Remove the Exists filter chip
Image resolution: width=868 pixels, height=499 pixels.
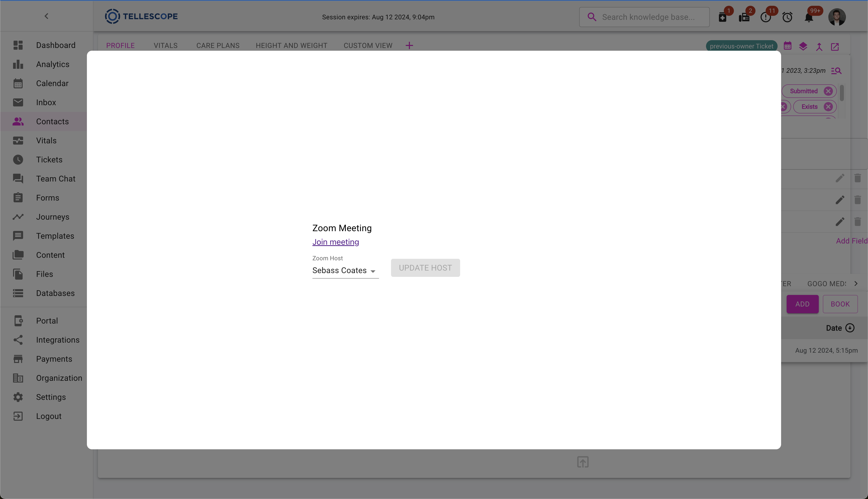tap(828, 107)
